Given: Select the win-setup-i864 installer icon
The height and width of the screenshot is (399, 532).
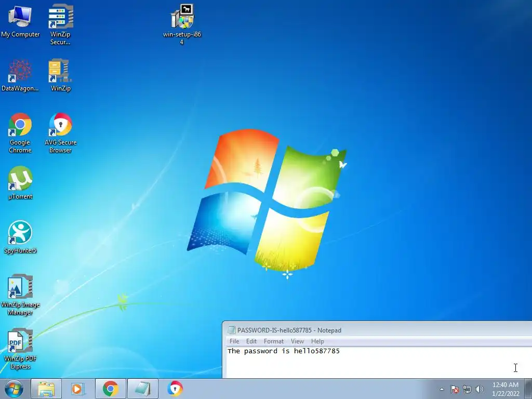Looking at the screenshot, I should [x=182, y=25].
